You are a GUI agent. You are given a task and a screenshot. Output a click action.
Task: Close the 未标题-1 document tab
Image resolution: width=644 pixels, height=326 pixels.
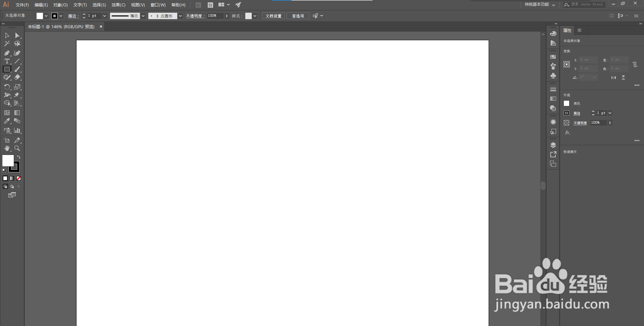[x=101, y=26]
